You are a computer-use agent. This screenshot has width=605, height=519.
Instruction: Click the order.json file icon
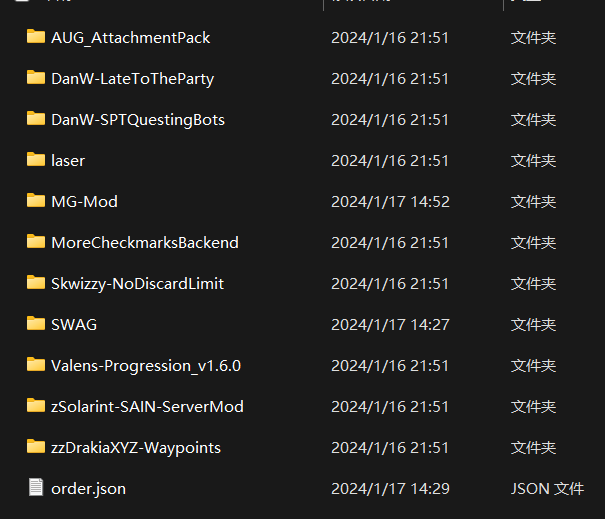click(x=36, y=488)
